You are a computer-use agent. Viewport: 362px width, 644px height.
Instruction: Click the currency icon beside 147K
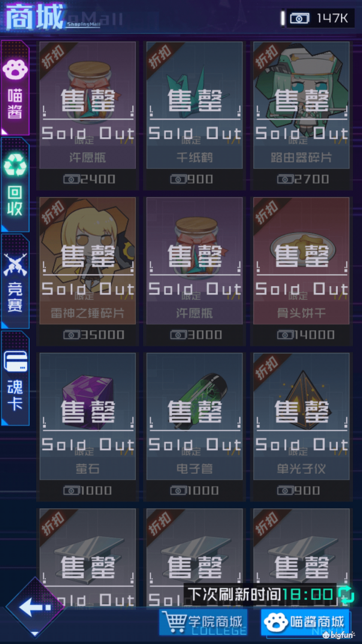click(301, 18)
